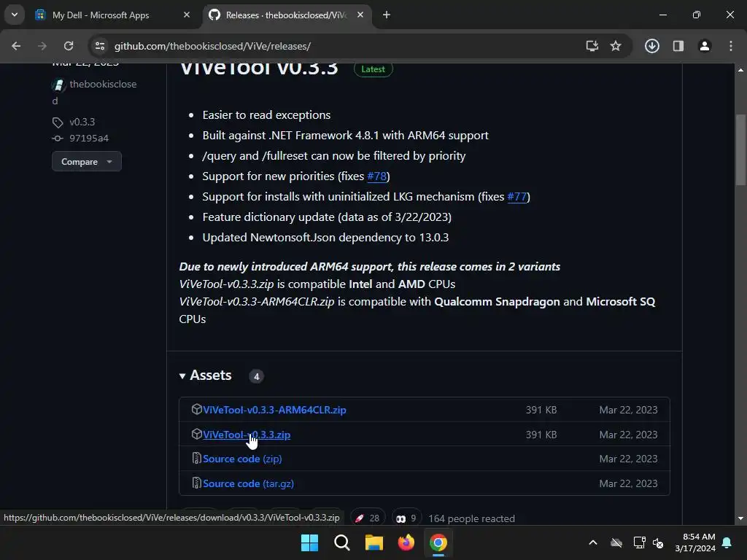Click the install app icon in address bar
The width and height of the screenshot is (747, 560).
point(592,46)
